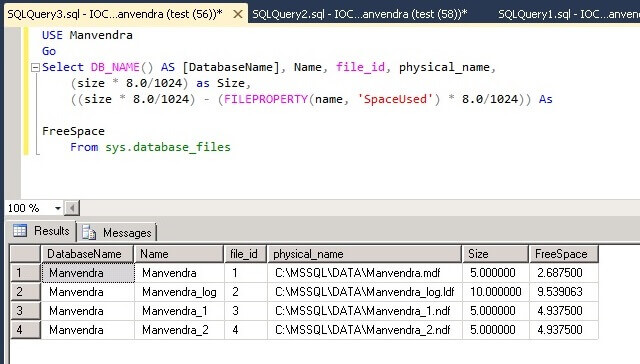The width and height of the screenshot is (640, 364).
Task: Click the DB_NAME function in query
Action: [x=115, y=67]
